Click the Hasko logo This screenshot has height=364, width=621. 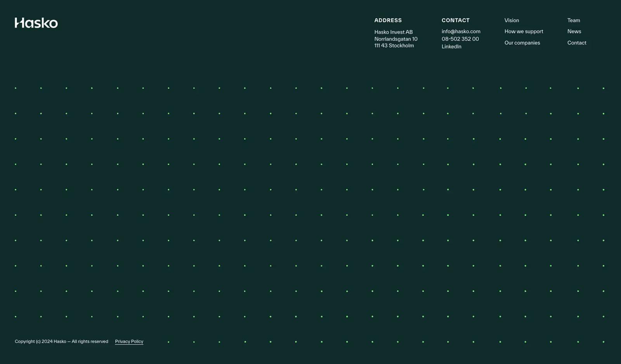pos(36,23)
